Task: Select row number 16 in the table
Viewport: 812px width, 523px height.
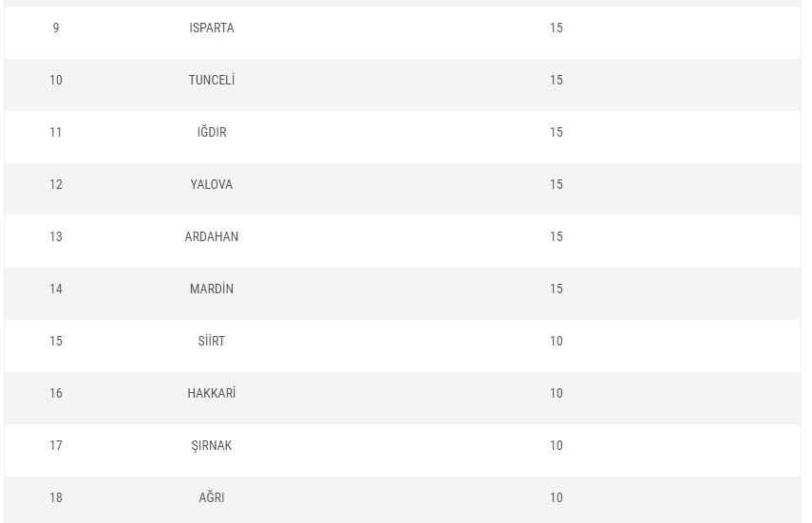Action: (56, 394)
